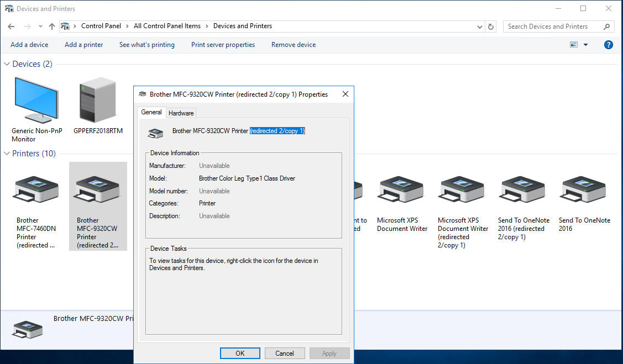Click the Devices (2) group heading
The width and height of the screenshot is (623, 364).
[32, 64]
